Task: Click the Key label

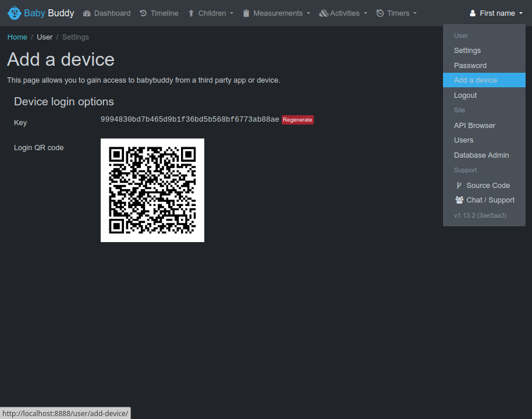Action: [x=20, y=122]
